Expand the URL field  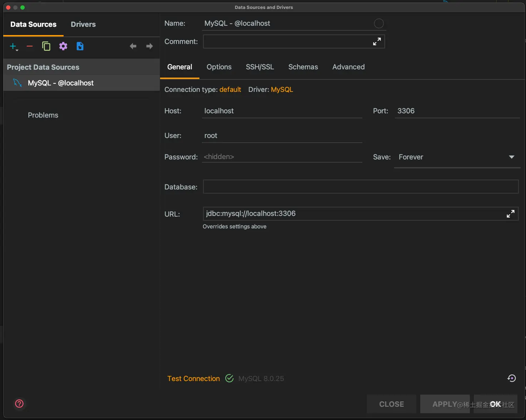511,214
